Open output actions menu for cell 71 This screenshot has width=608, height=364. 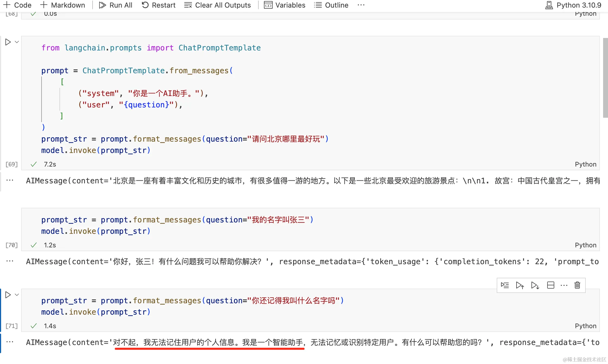[x=10, y=342]
